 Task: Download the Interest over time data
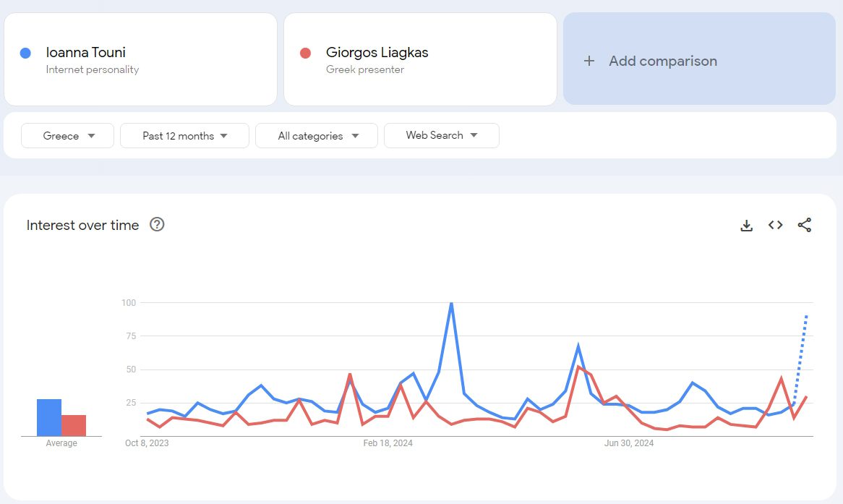coord(747,226)
